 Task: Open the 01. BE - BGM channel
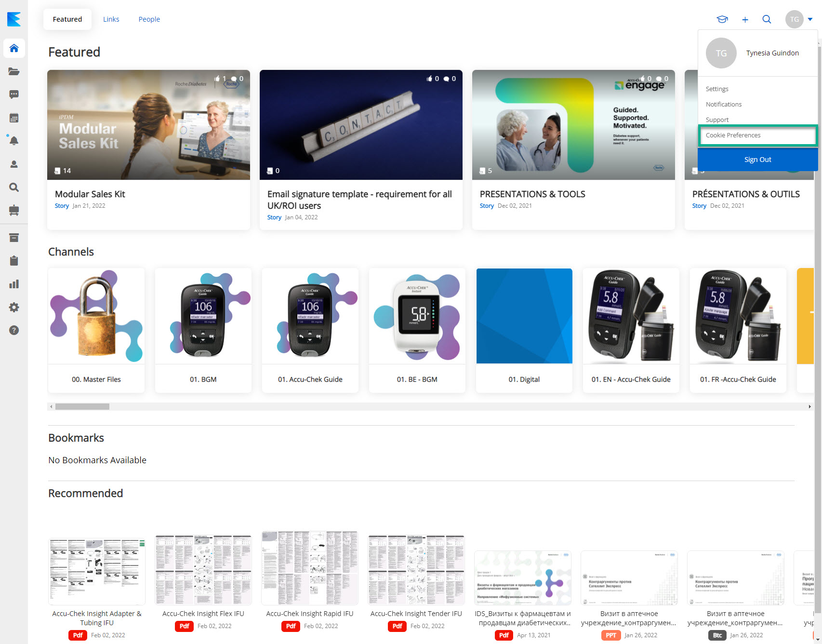(417, 331)
